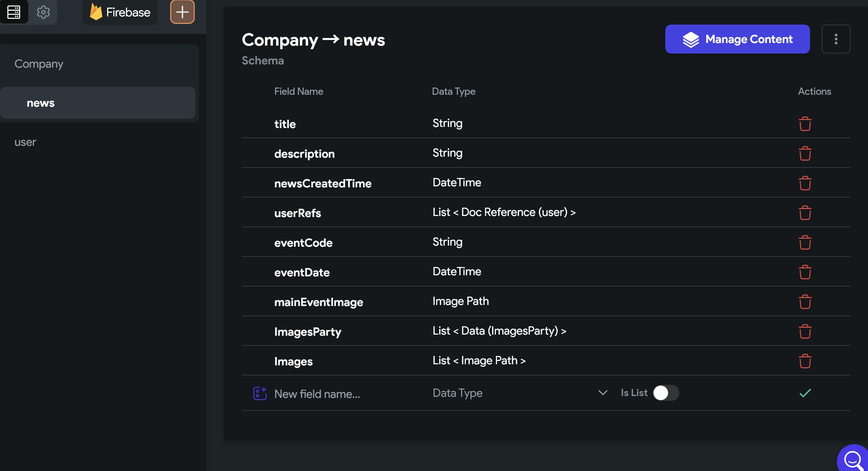Delete the userRefs field
The image size is (868, 471).
[x=805, y=213]
